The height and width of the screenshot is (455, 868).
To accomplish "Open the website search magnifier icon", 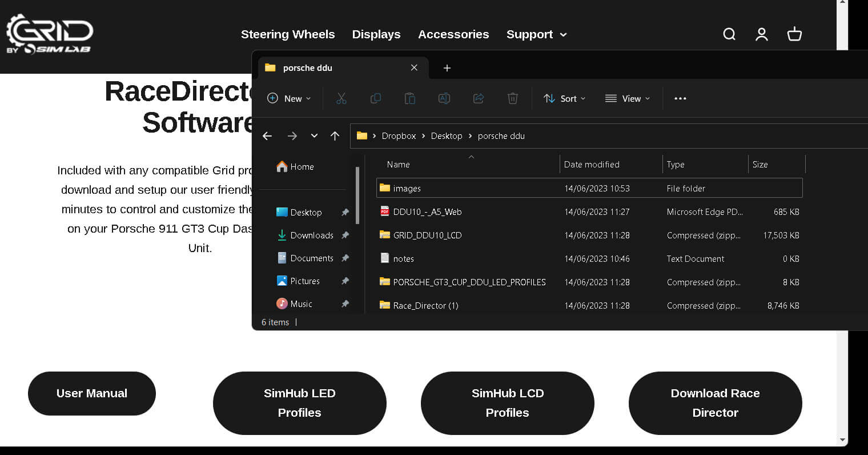I will (729, 34).
